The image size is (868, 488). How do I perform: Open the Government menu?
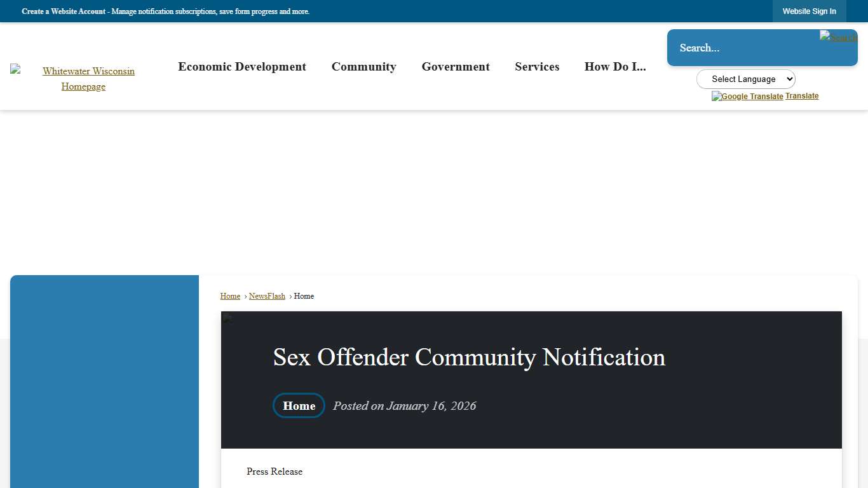(455, 67)
